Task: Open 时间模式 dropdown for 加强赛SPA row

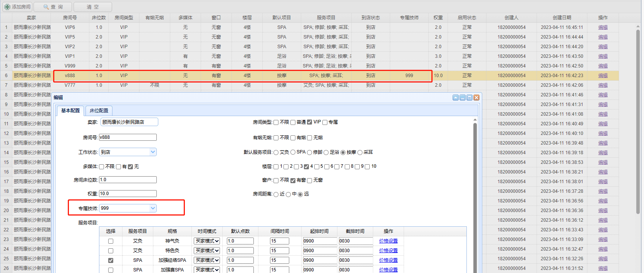Action: [207, 270]
